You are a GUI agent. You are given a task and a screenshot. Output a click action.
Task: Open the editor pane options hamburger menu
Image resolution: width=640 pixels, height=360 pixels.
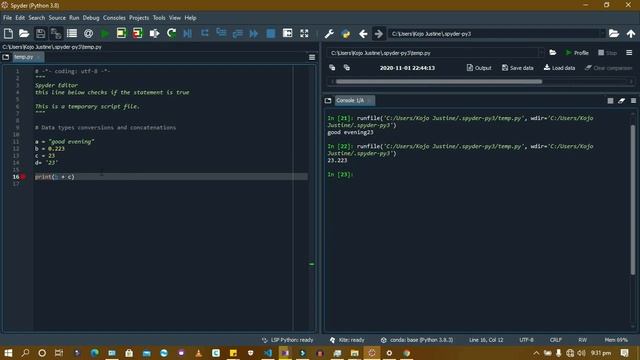point(312,58)
